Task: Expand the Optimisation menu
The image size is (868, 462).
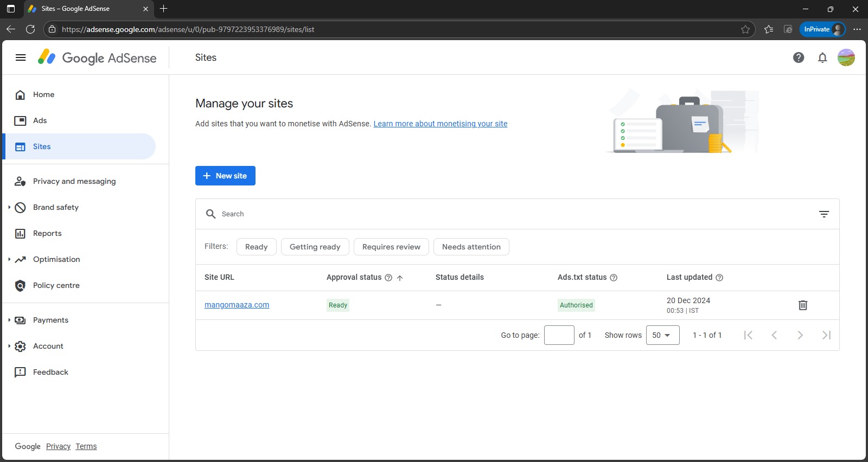Action: (x=9, y=259)
